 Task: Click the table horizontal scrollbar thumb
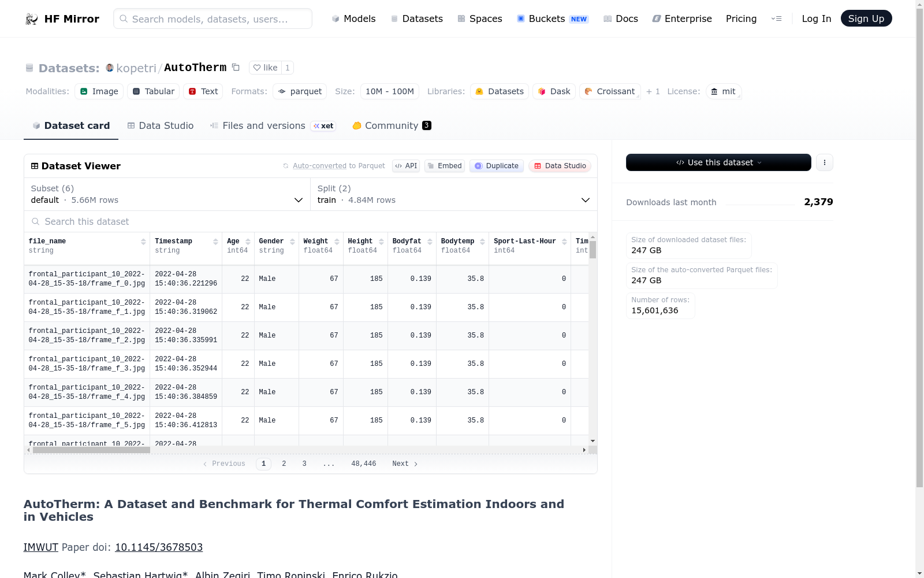91,450
